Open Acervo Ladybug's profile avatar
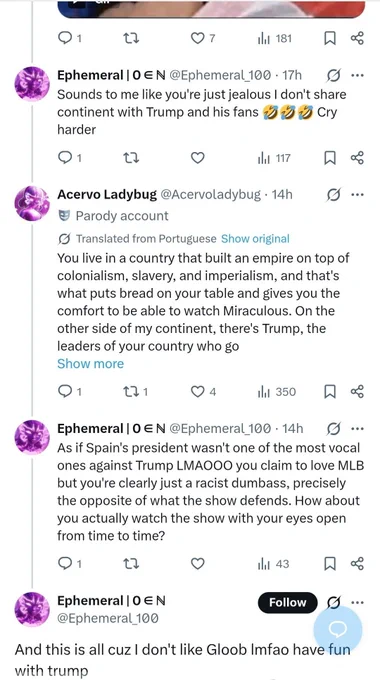 pyautogui.click(x=32, y=203)
